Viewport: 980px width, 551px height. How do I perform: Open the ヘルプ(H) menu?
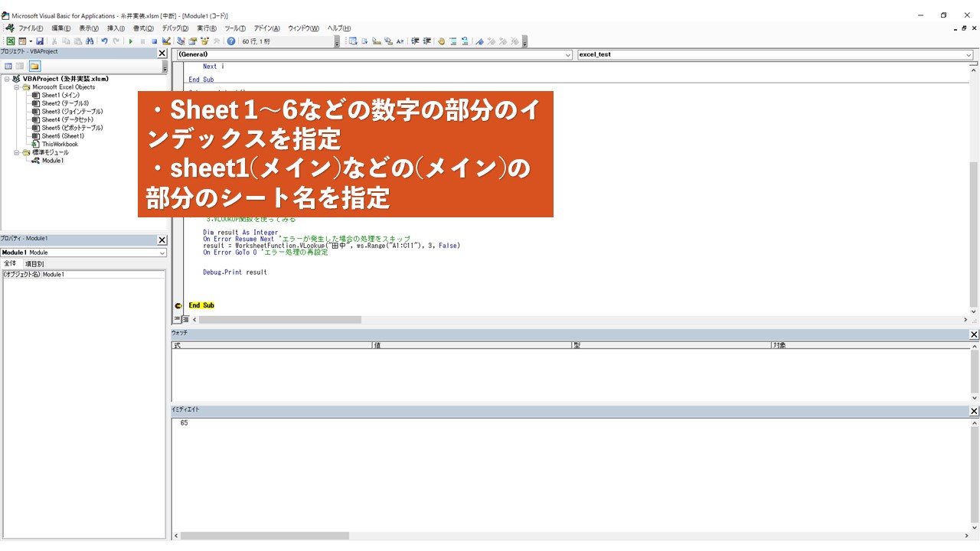tap(338, 28)
